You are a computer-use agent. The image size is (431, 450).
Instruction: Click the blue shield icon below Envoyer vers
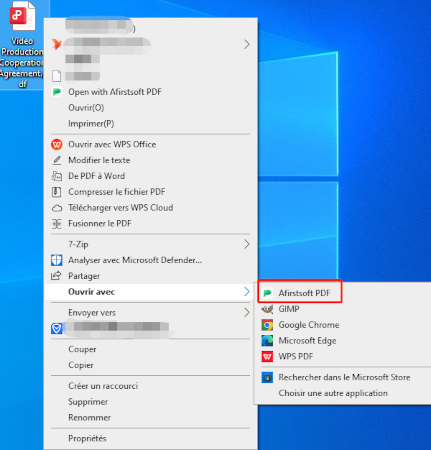click(x=56, y=329)
